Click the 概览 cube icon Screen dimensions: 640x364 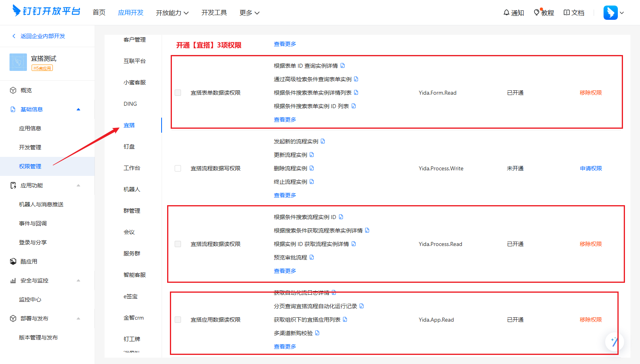coord(13,90)
